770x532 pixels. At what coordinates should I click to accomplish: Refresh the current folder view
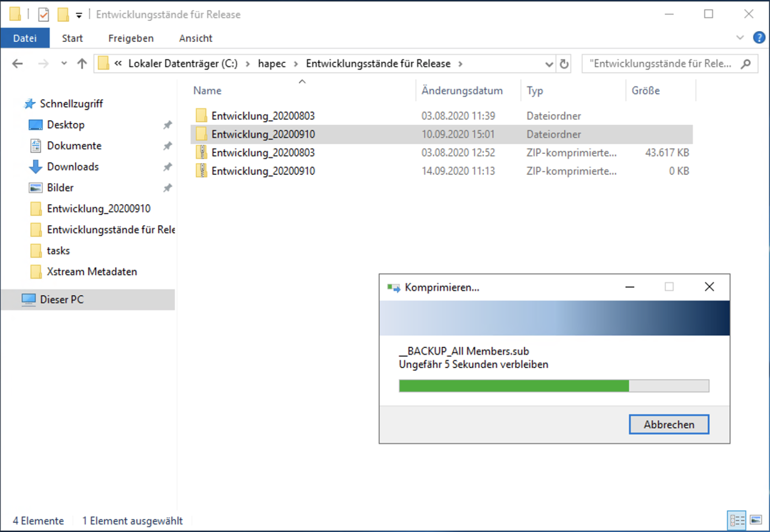coord(564,64)
